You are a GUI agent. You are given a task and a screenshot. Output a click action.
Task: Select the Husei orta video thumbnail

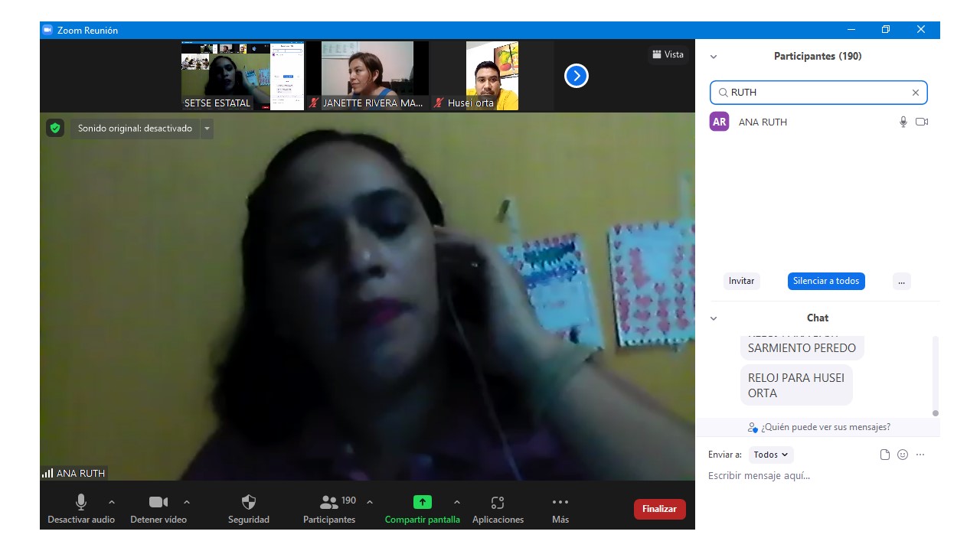(492, 76)
